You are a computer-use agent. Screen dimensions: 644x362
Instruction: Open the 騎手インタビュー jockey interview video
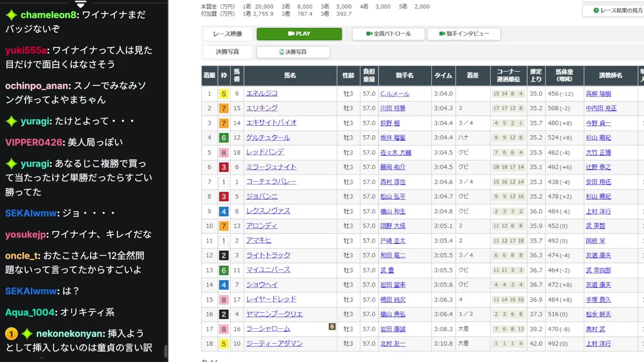click(x=464, y=34)
